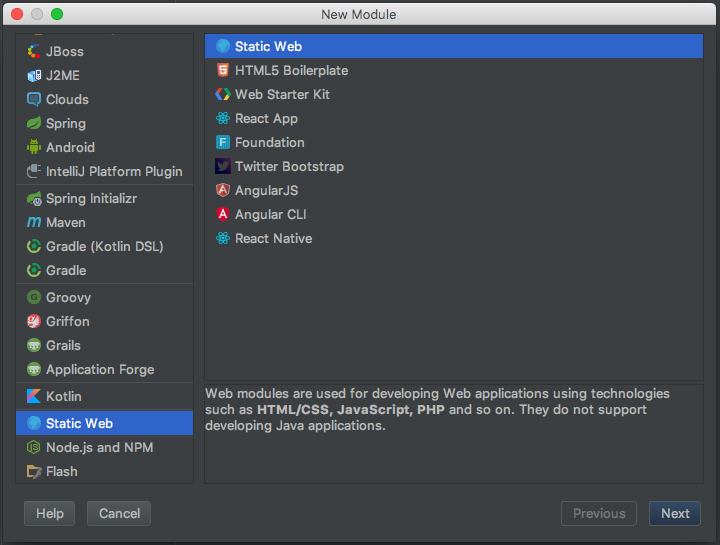Choose Groovy module type
The image size is (720, 545).
(x=105, y=298)
